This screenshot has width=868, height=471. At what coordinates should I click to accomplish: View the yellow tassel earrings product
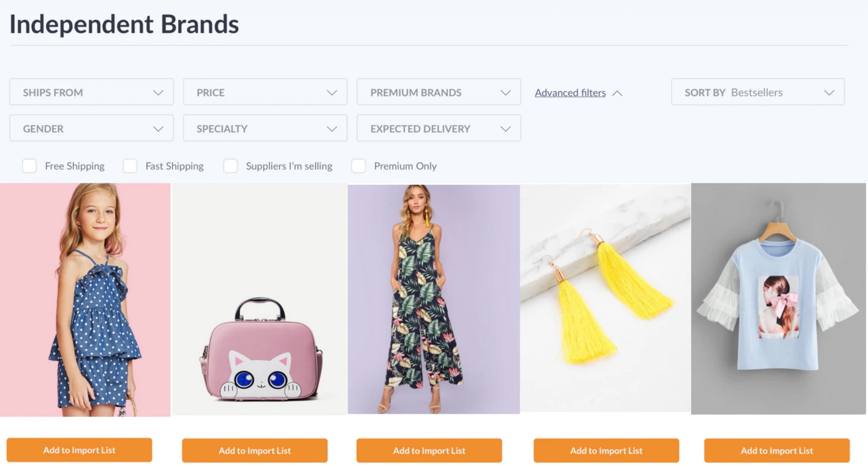(x=605, y=298)
